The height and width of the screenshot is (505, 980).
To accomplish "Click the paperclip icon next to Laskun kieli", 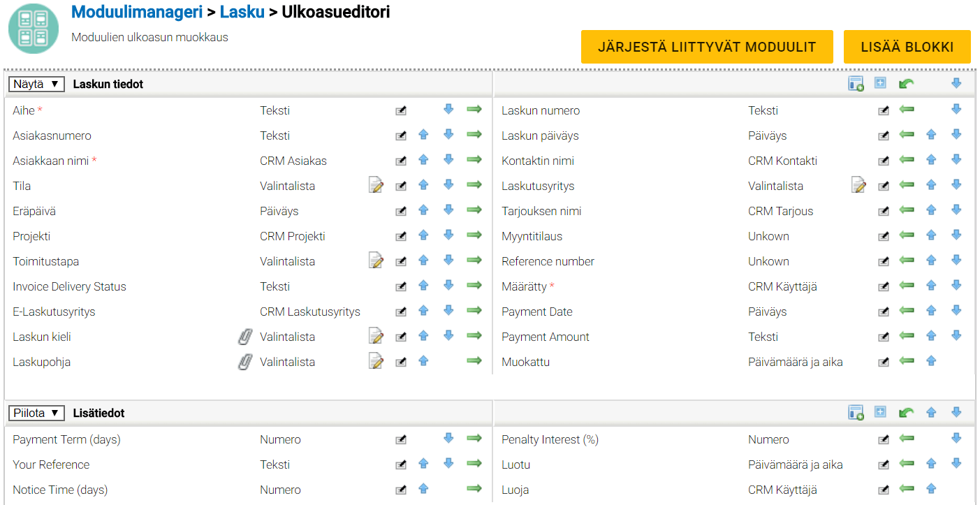I will [244, 337].
